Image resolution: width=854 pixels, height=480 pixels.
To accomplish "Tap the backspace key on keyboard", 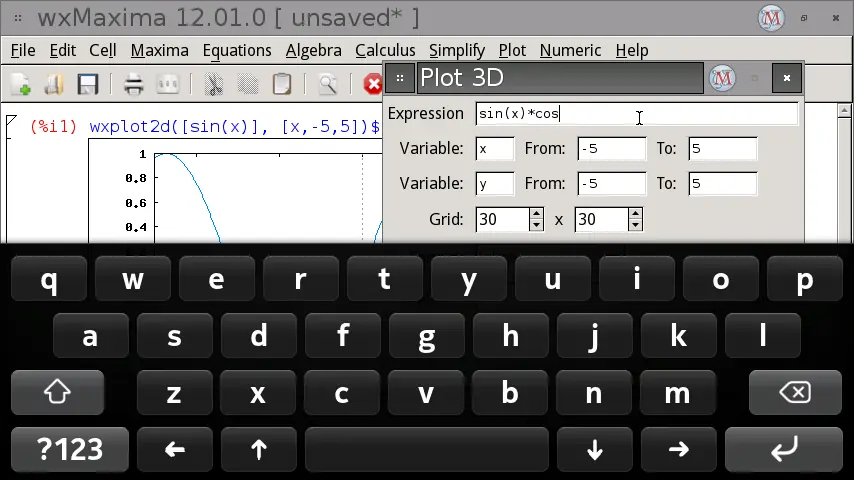I will (795, 392).
